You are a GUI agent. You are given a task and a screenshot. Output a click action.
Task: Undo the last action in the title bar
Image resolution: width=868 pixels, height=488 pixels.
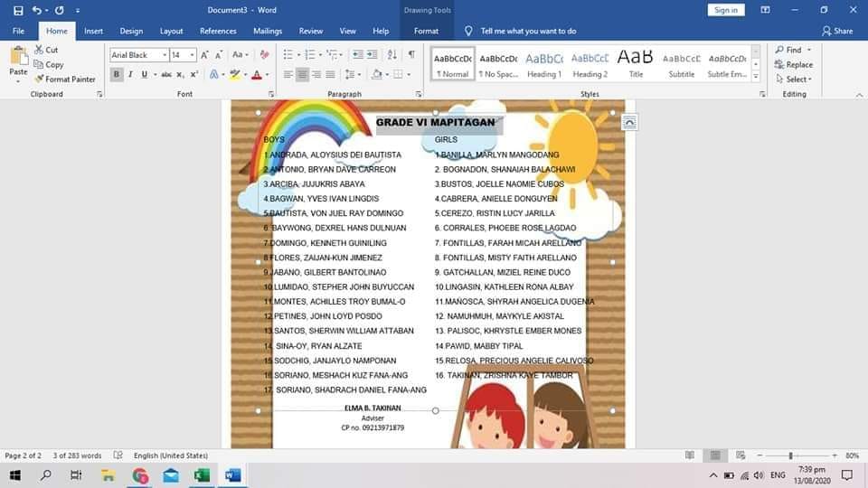pos(36,10)
